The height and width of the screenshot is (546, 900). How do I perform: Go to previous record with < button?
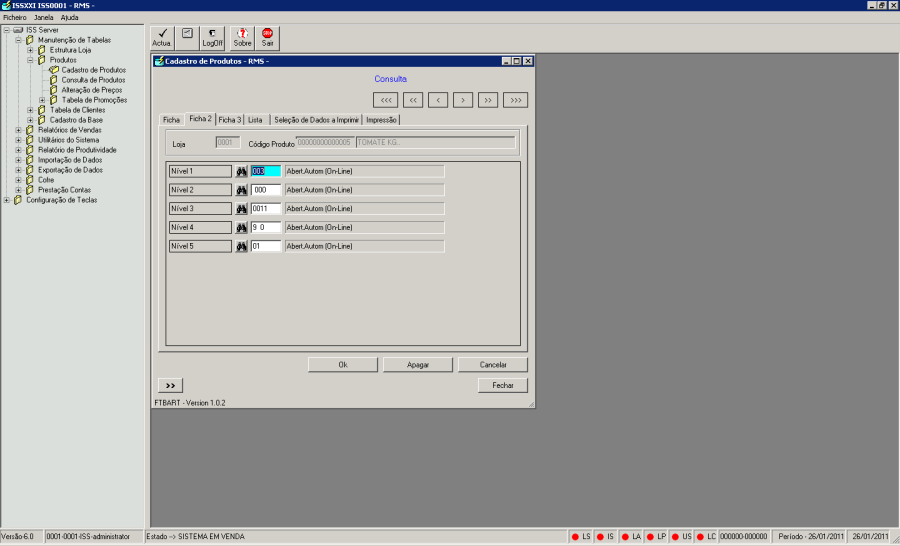tap(438, 100)
